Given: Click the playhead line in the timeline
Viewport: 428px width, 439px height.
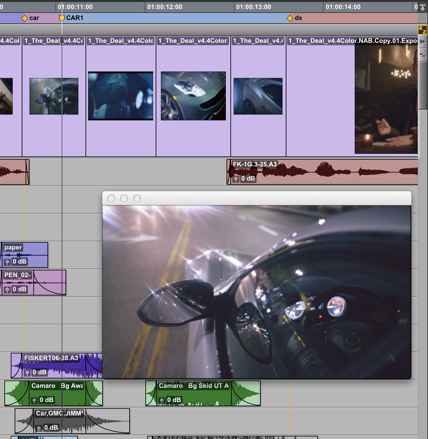Looking at the screenshot, I should pos(62,200).
